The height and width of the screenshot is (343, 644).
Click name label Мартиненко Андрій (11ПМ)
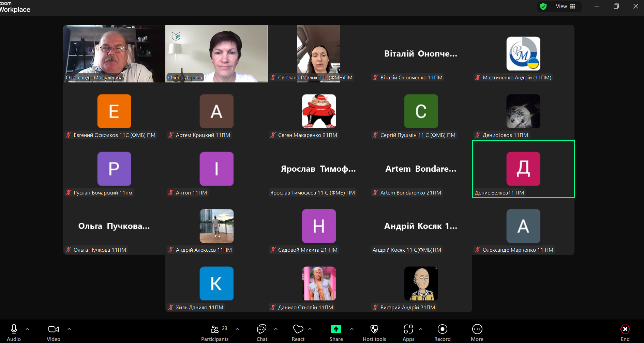(x=517, y=78)
